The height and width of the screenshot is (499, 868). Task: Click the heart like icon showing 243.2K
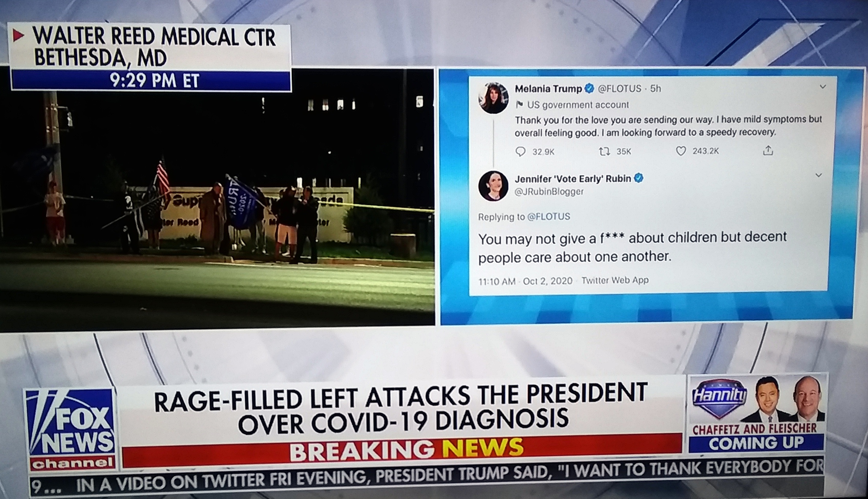pos(681,151)
